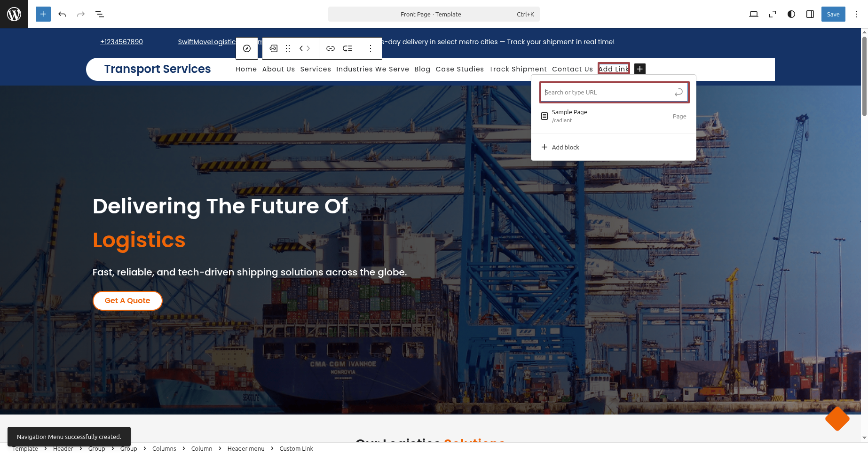Toggle the block inserter plus button
Image resolution: width=868 pixels, height=454 pixels.
pyautogui.click(x=43, y=14)
